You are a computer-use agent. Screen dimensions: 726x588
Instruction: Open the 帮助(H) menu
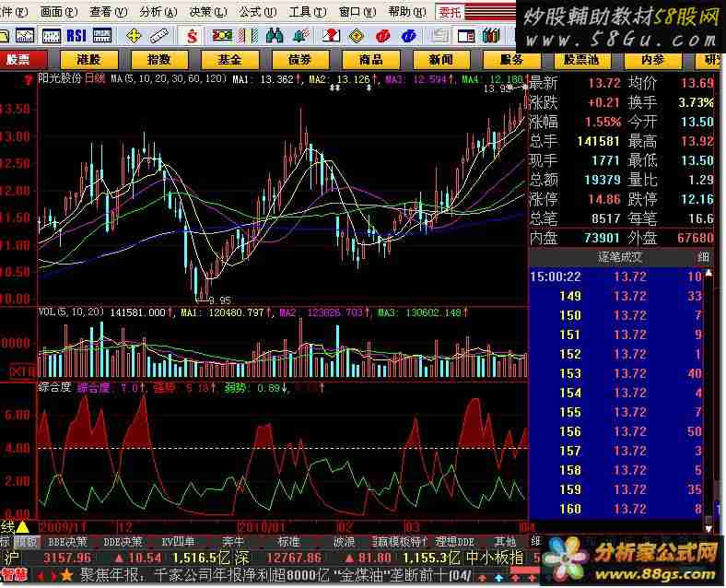(x=406, y=12)
